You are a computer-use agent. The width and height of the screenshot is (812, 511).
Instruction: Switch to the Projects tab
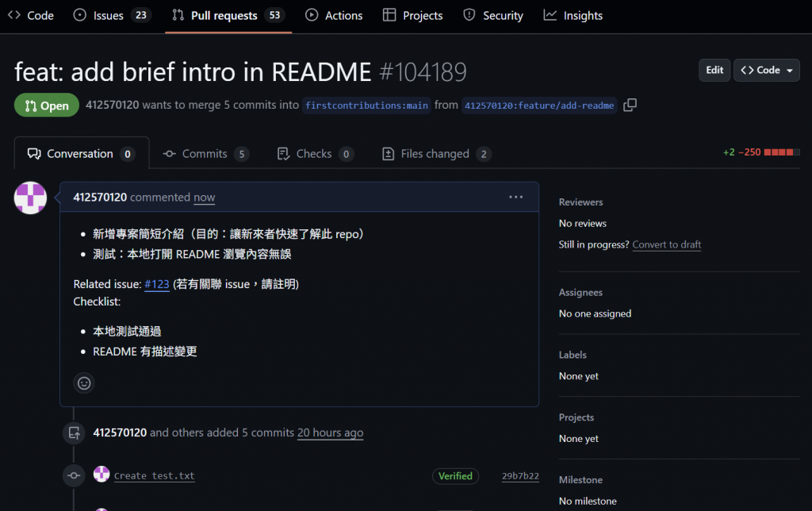point(412,16)
